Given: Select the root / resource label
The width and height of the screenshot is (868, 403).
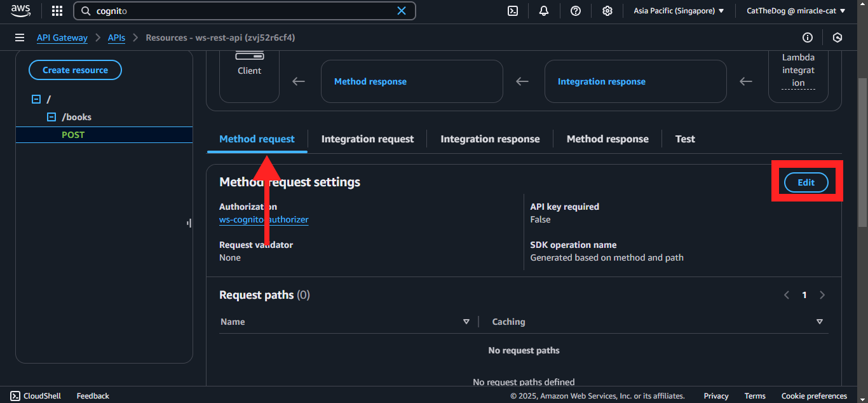Looking at the screenshot, I should [x=49, y=99].
